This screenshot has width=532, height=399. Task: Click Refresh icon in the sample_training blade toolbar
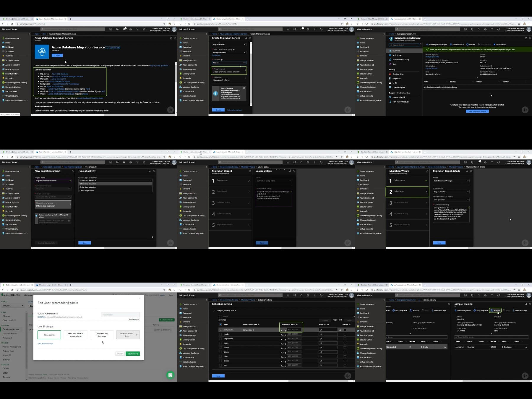(492, 310)
